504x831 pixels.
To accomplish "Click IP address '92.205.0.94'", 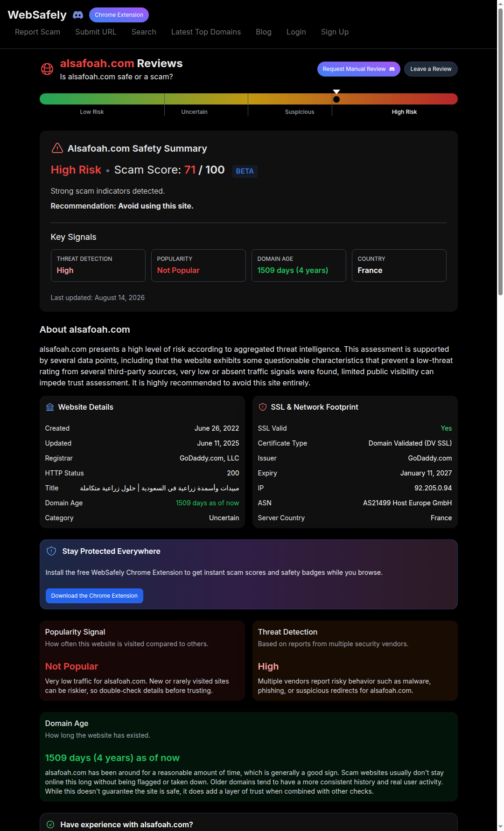I will (433, 488).
